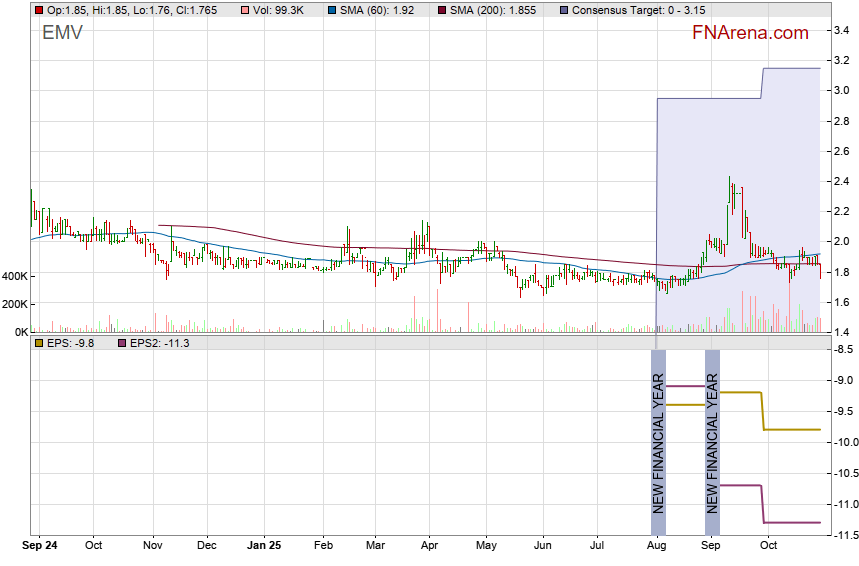Click the 3.4 price axis label
The width and height of the screenshot is (859, 566).
coord(842,30)
